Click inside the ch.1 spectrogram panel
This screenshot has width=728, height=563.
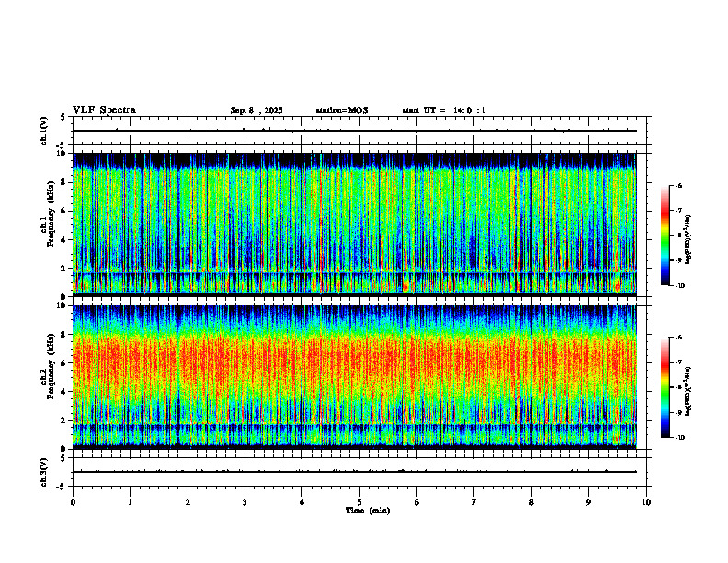tap(355, 224)
